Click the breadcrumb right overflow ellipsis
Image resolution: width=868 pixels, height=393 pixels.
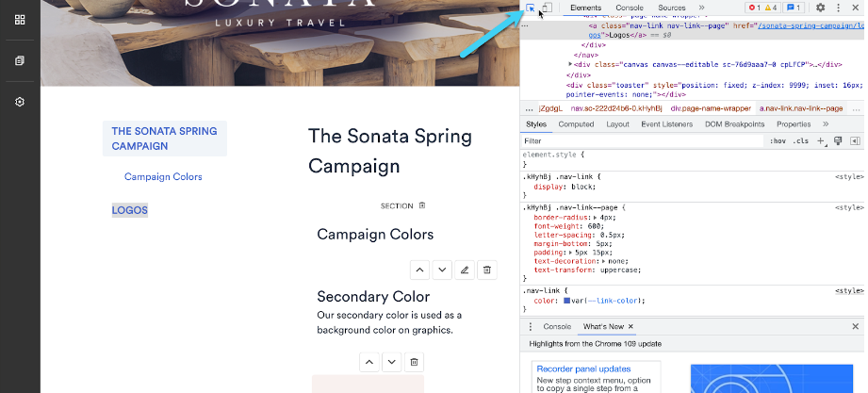857,108
